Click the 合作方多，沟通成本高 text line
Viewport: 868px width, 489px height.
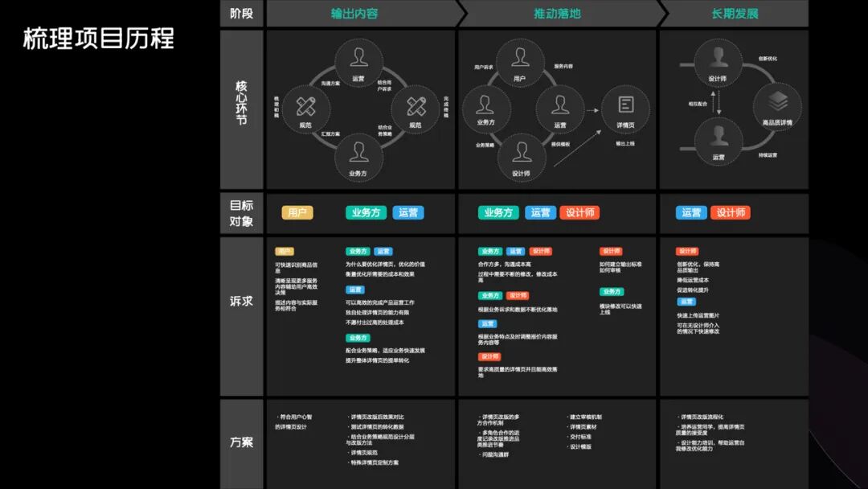click(x=504, y=265)
